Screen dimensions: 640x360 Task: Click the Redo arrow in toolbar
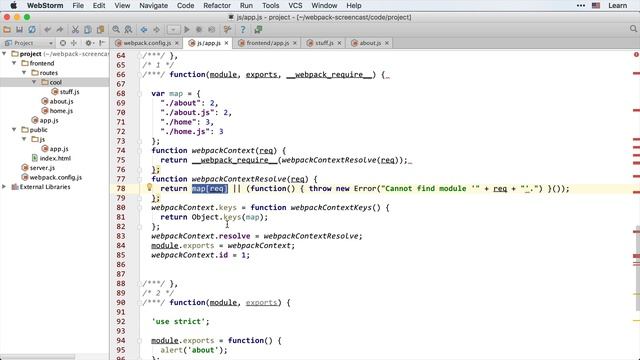(60, 29)
